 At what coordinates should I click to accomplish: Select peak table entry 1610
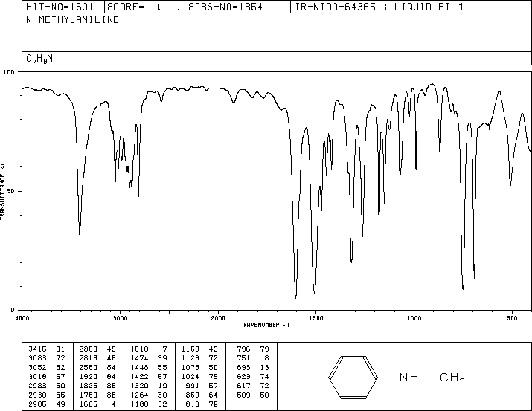pyautogui.click(x=139, y=349)
